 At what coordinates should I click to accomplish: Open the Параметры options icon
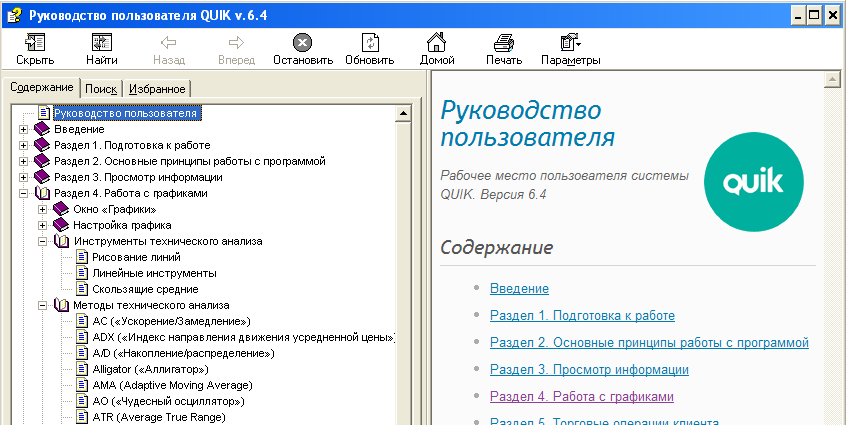[x=570, y=43]
